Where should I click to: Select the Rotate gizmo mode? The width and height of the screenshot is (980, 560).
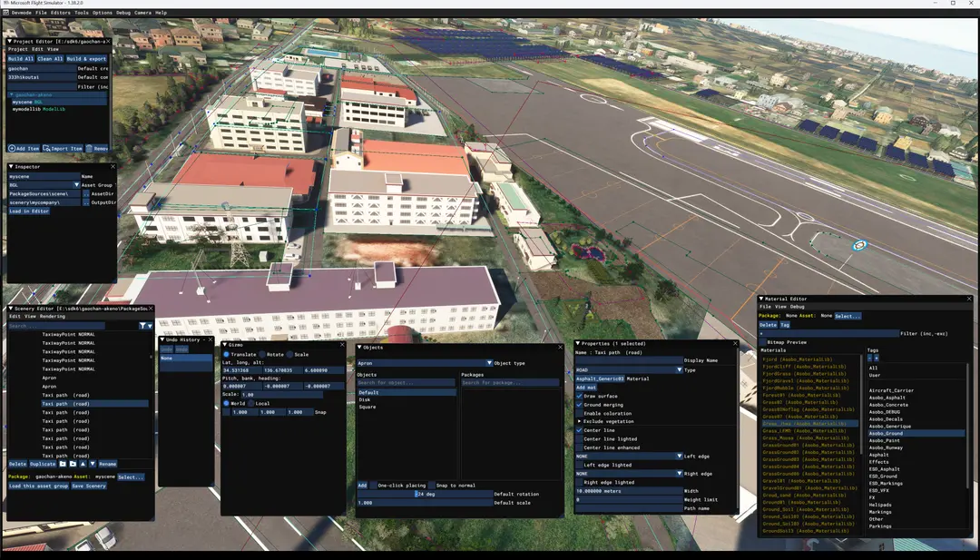262,354
